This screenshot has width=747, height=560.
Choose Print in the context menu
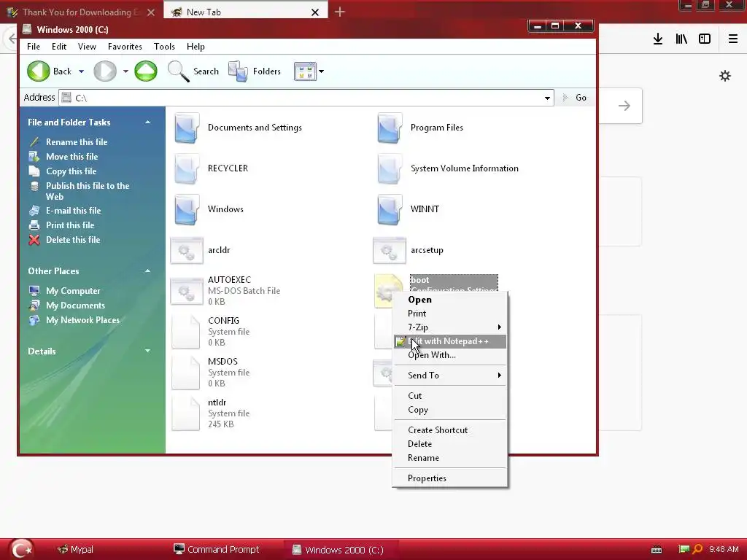click(450, 314)
